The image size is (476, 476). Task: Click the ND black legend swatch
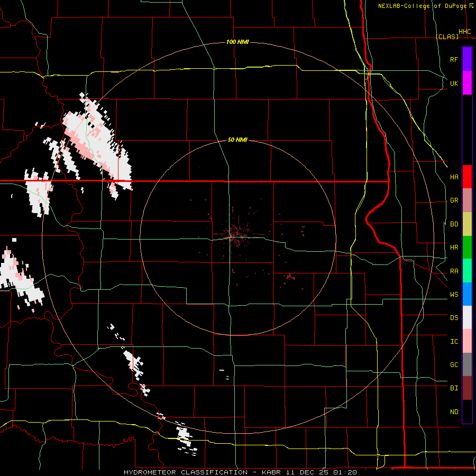[x=467, y=411]
